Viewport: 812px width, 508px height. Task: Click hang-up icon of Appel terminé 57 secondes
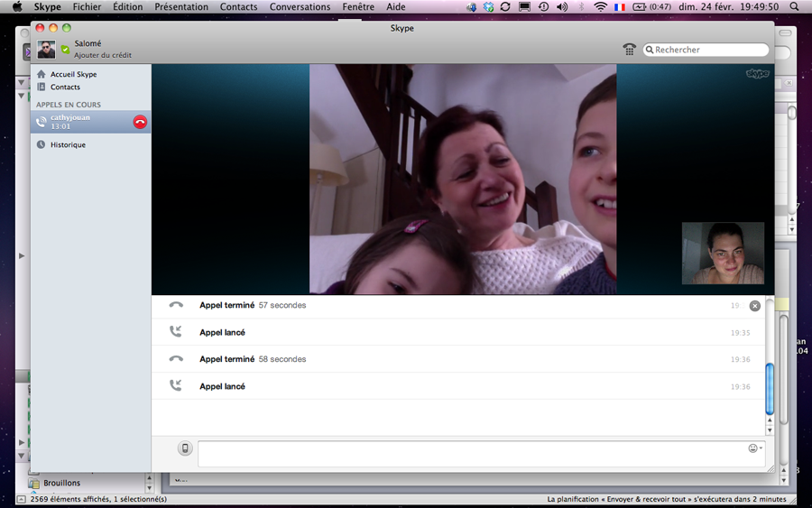pos(176,304)
